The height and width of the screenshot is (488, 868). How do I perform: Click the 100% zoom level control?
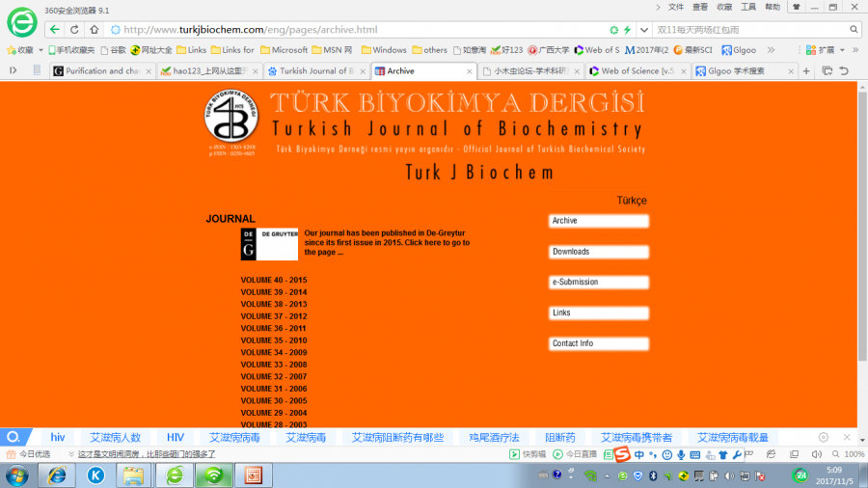pos(849,454)
